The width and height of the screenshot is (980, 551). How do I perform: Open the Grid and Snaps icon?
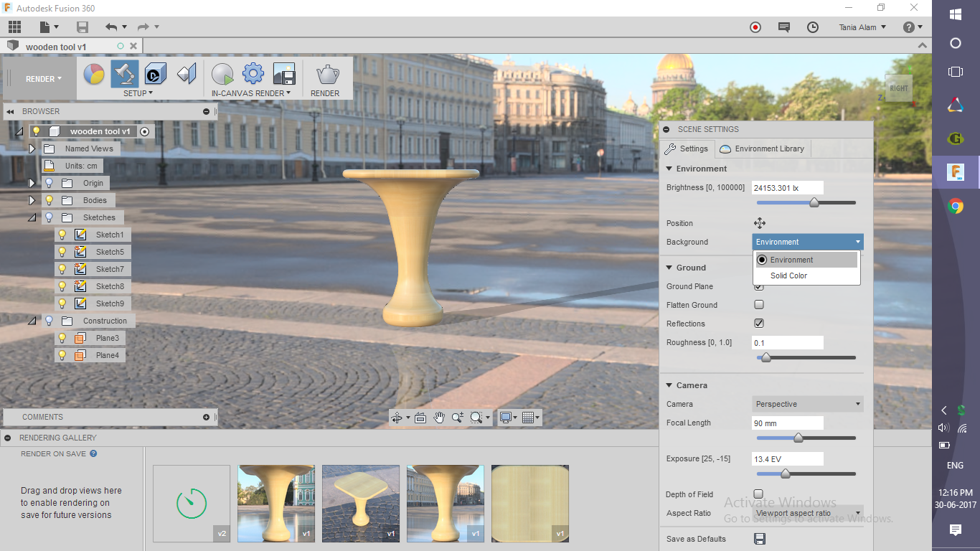(531, 418)
